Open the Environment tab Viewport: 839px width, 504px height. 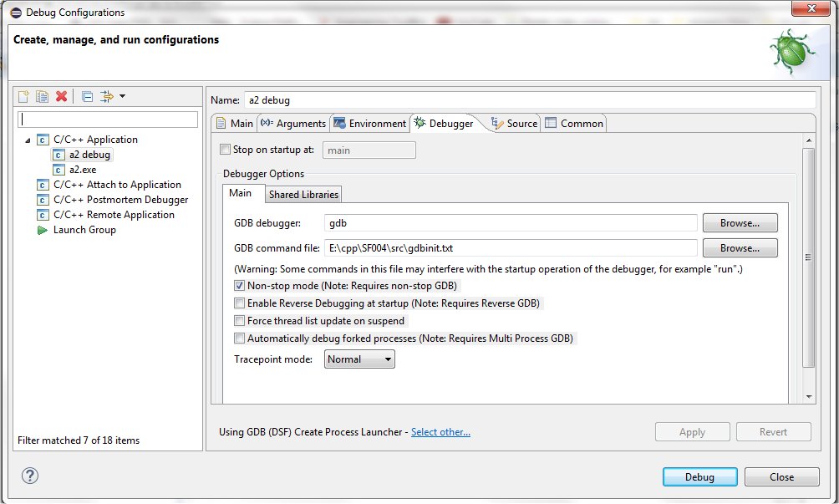click(370, 123)
